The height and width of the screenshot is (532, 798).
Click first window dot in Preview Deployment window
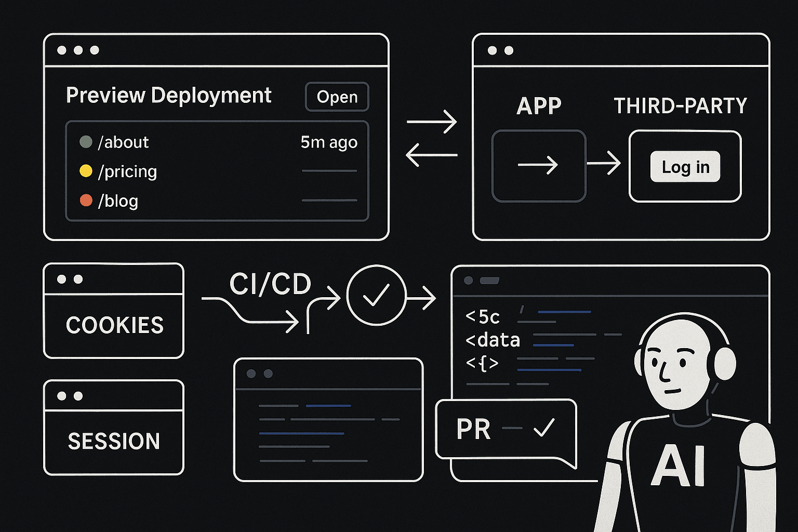(x=62, y=50)
